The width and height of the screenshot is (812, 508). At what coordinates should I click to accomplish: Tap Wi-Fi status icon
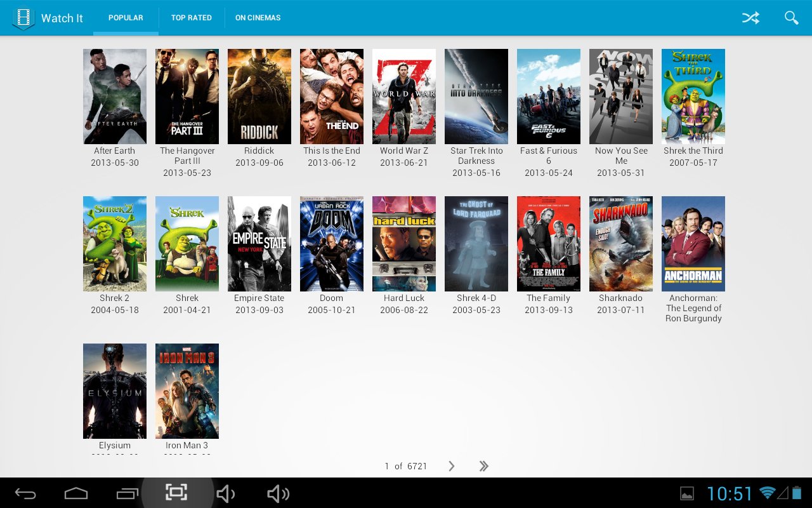coord(768,493)
